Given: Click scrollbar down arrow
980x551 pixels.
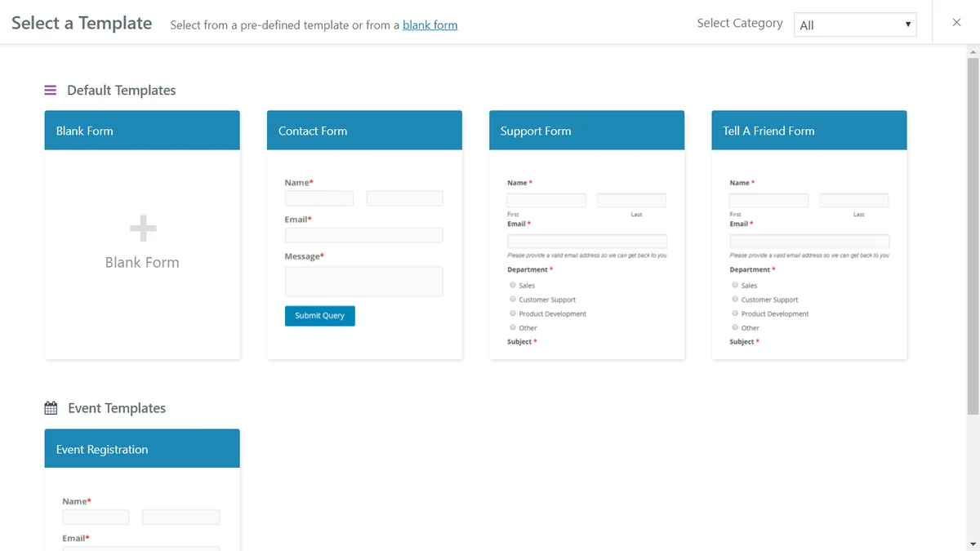Looking at the screenshot, I should pyautogui.click(x=972, y=544).
